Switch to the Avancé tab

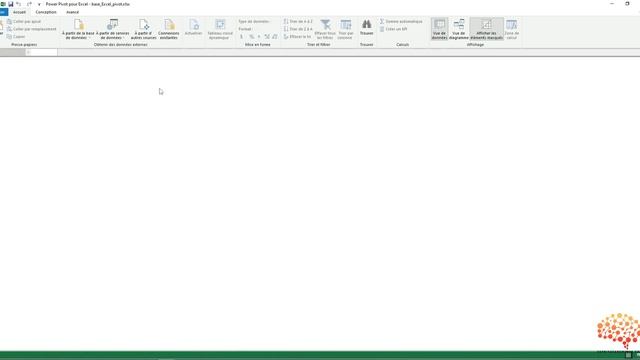72,12
